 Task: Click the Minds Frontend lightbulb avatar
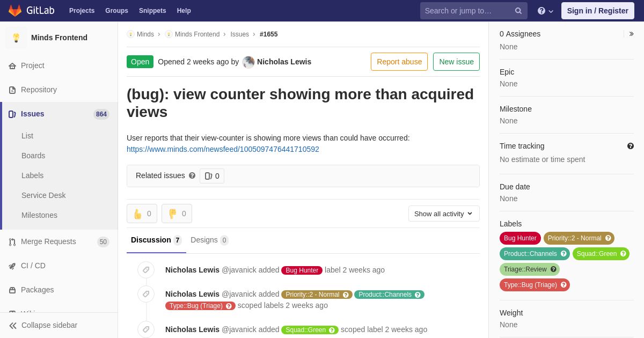click(16, 38)
